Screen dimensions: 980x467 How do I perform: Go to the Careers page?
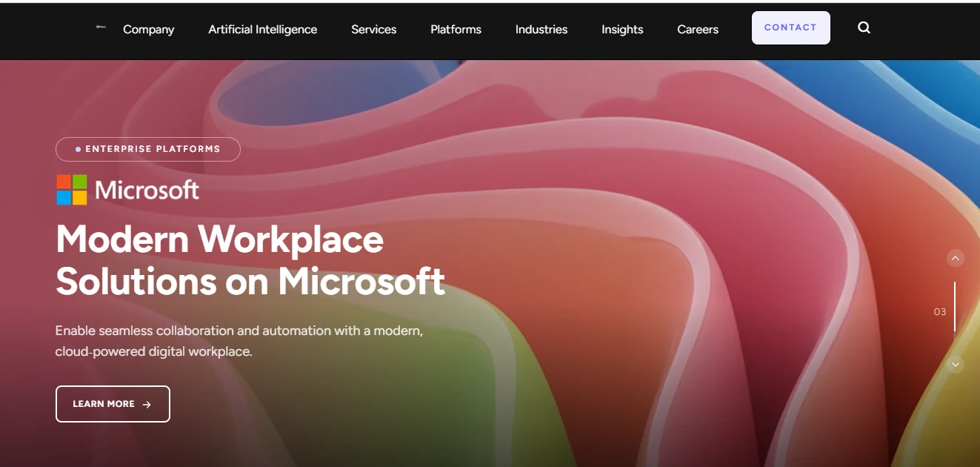click(x=698, y=30)
